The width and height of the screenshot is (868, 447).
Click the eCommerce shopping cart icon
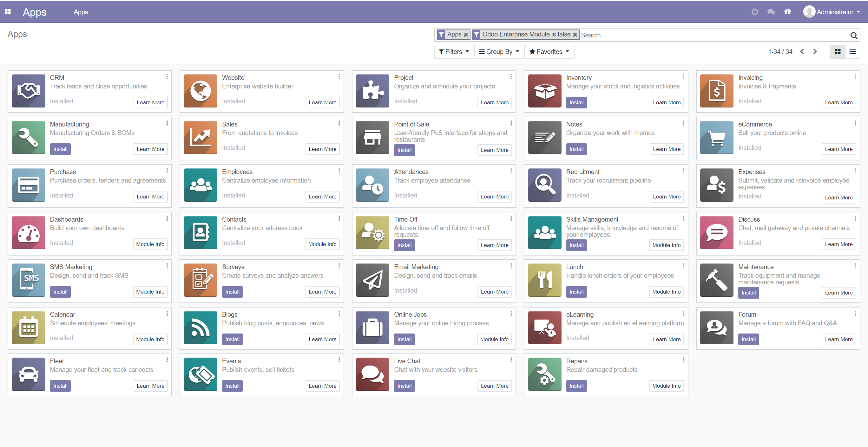click(x=716, y=137)
